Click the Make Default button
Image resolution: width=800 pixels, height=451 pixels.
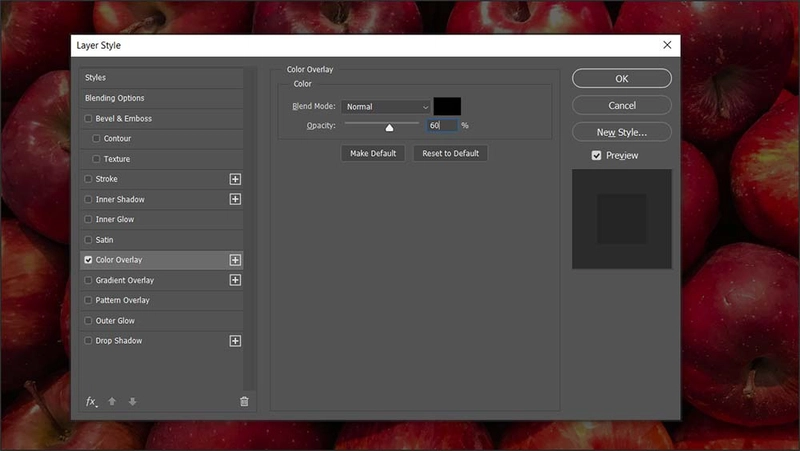pyautogui.click(x=373, y=153)
